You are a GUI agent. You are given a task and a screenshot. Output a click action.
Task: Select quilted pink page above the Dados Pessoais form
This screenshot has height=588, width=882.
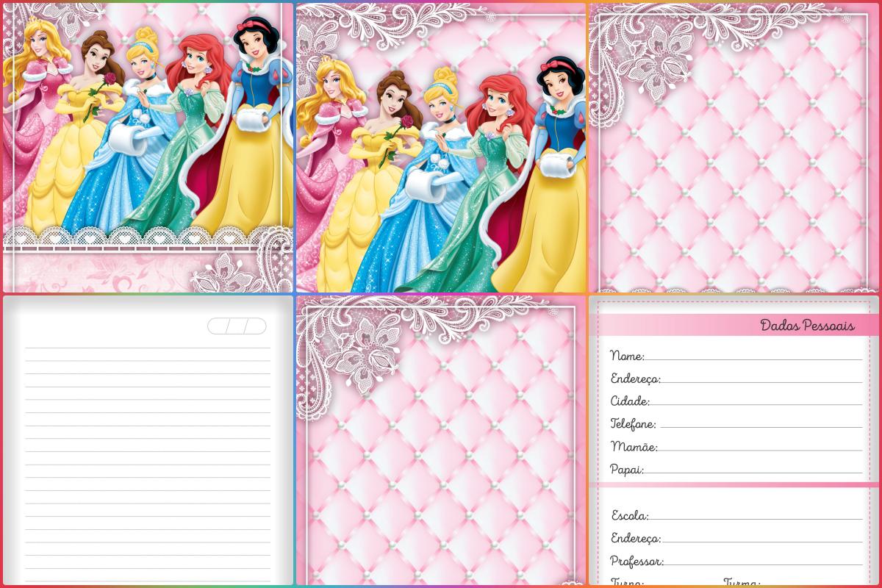734,147
